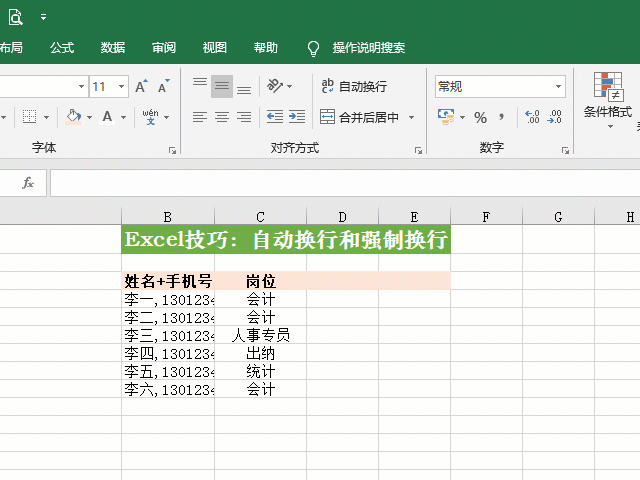This screenshot has width=640, height=480.
Task: Click the decrease decimal icon
Action: (x=554, y=117)
